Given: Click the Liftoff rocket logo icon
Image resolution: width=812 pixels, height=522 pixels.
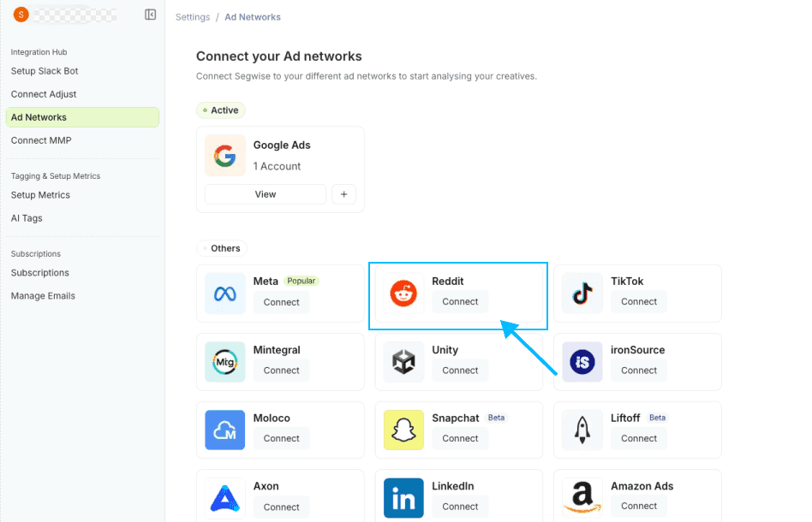Looking at the screenshot, I should [x=582, y=430].
